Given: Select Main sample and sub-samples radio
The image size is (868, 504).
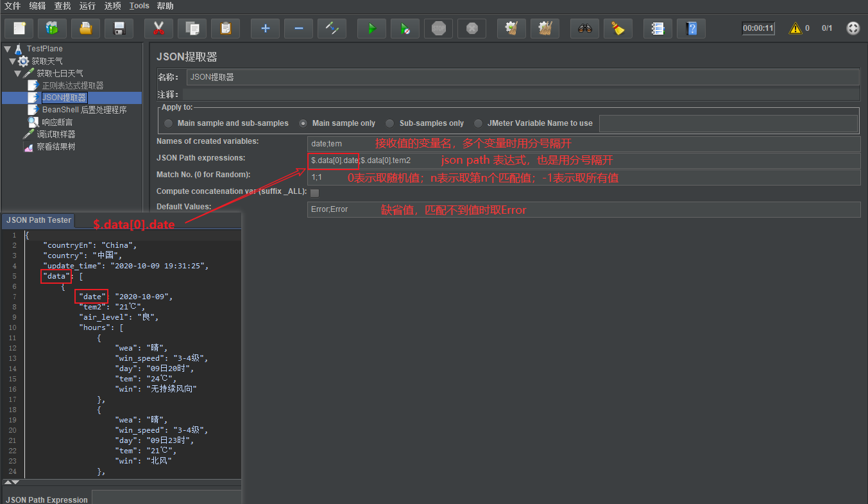Looking at the screenshot, I should point(169,123).
